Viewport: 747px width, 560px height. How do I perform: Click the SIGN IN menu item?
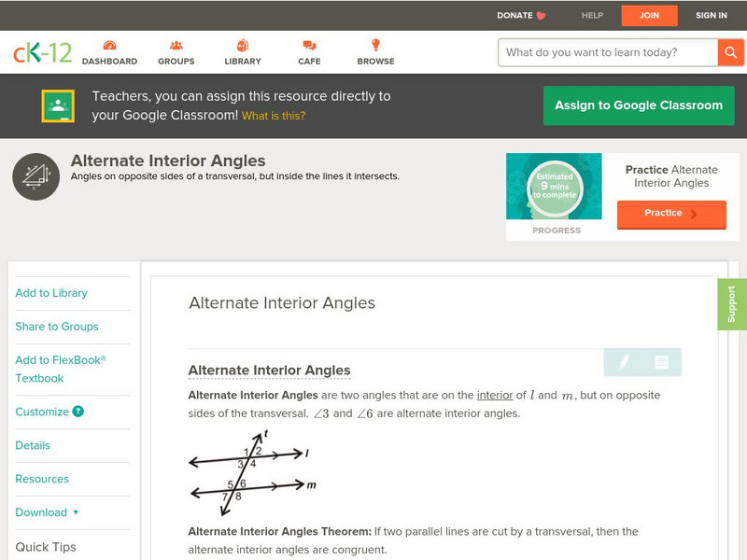point(711,15)
